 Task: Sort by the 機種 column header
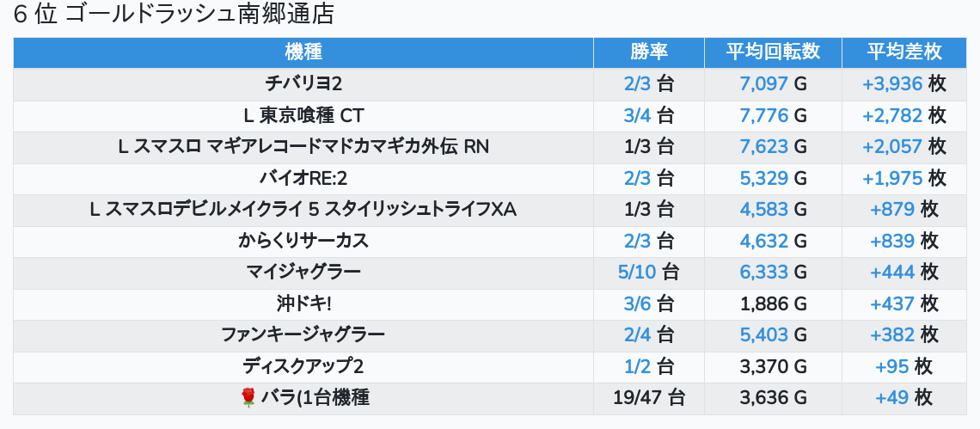coord(303,52)
